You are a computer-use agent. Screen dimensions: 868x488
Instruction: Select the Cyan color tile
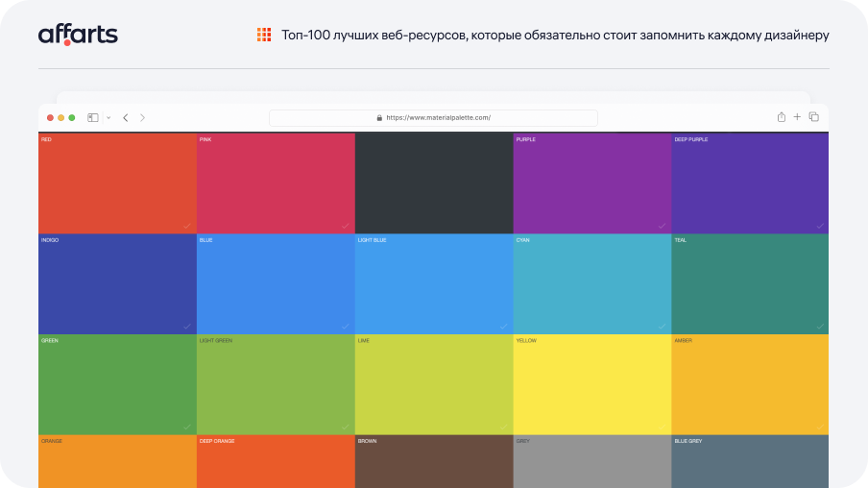coord(592,284)
